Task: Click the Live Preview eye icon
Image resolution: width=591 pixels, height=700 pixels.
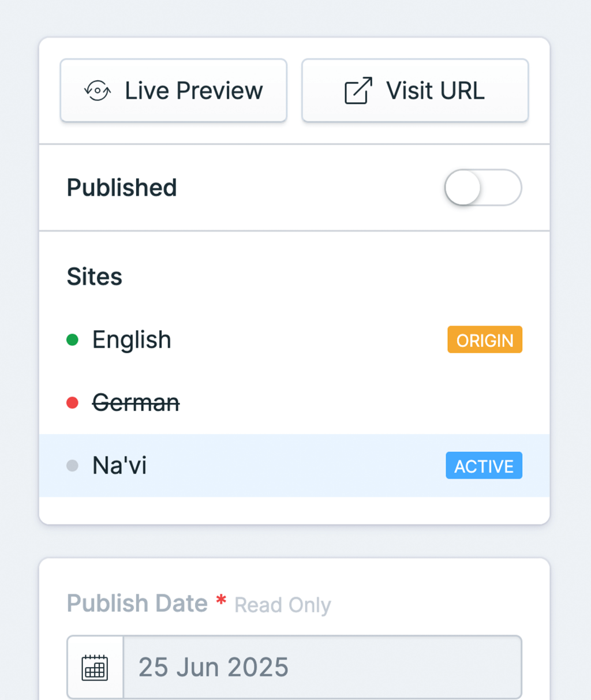Action: tap(97, 91)
